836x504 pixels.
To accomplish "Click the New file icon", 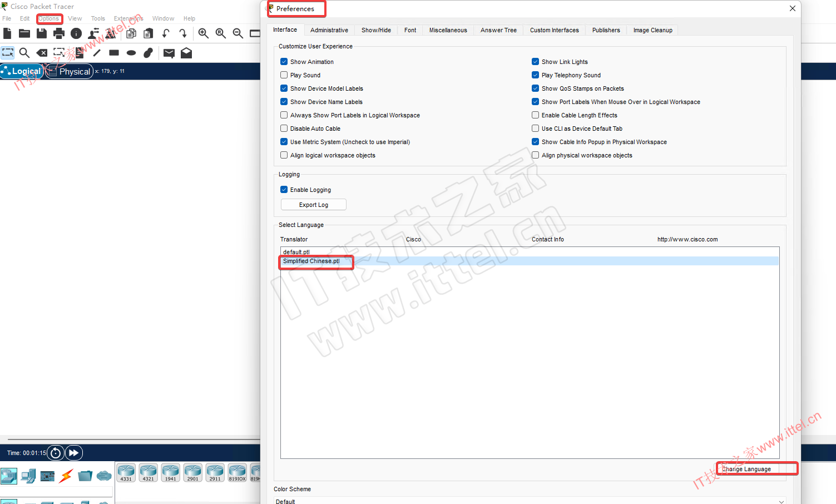I will coord(7,33).
